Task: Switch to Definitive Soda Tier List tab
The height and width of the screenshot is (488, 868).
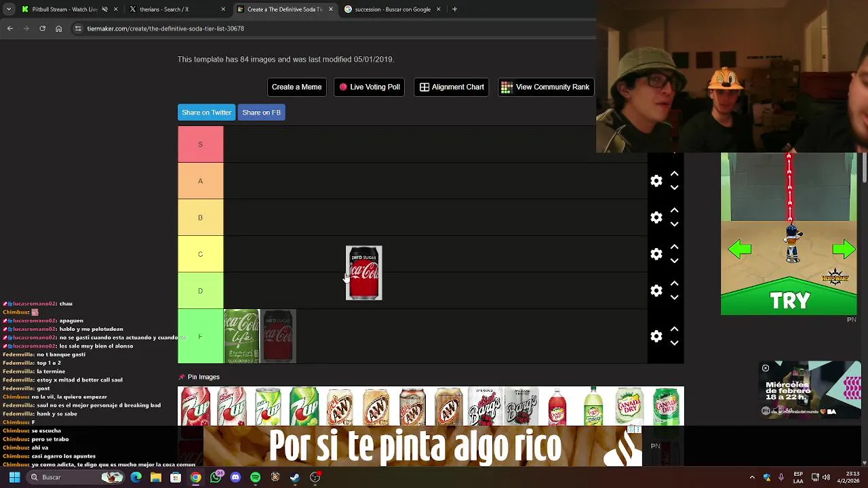Action: coord(283,9)
